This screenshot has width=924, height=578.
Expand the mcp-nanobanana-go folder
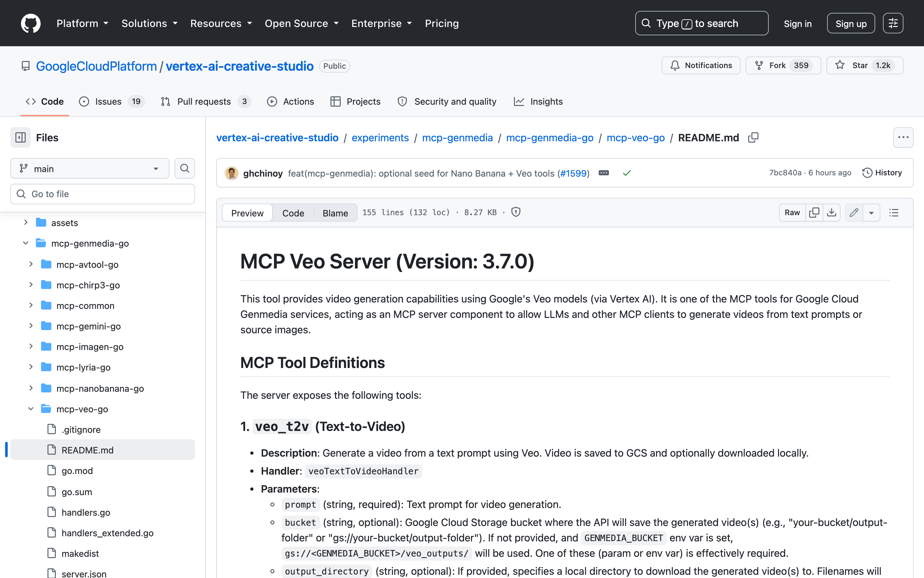point(31,389)
